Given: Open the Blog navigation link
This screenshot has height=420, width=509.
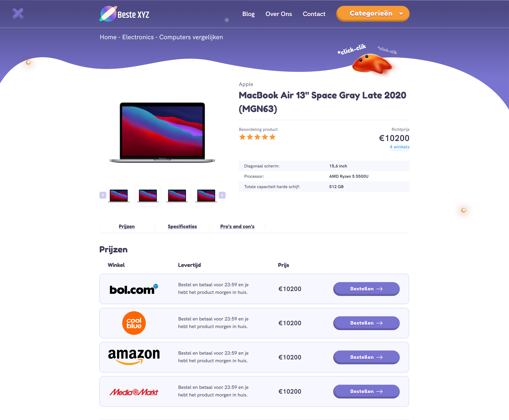Looking at the screenshot, I should tap(248, 14).
